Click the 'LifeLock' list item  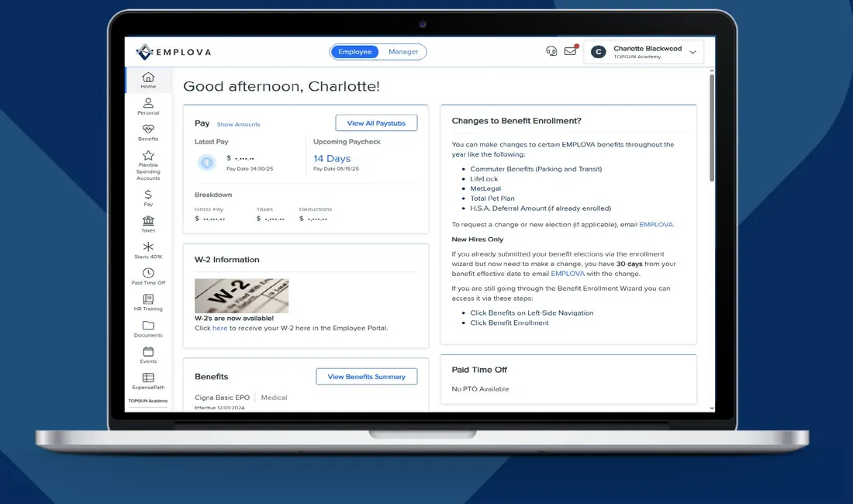point(484,179)
